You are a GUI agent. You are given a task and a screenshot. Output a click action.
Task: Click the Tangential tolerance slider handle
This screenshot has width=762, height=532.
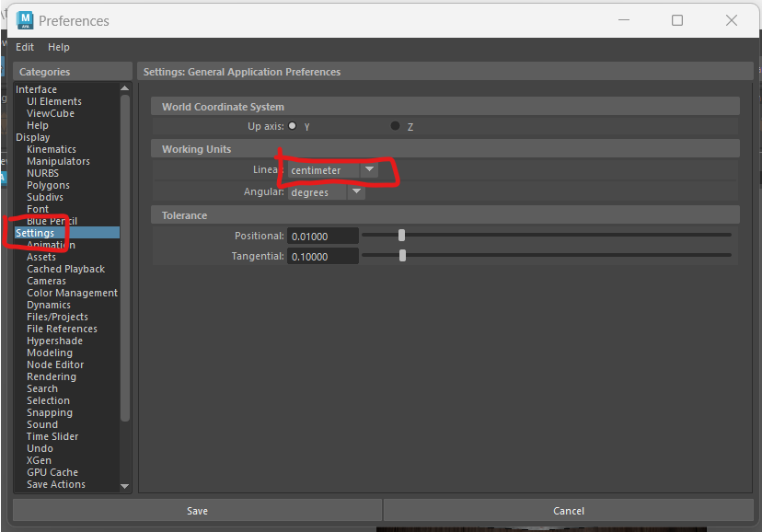402,256
